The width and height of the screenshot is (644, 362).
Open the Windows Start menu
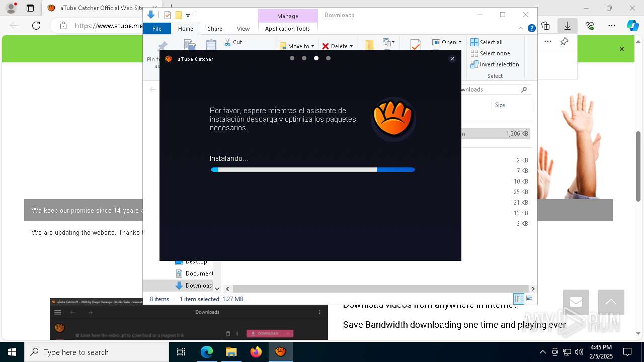pyautogui.click(x=12, y=352)
